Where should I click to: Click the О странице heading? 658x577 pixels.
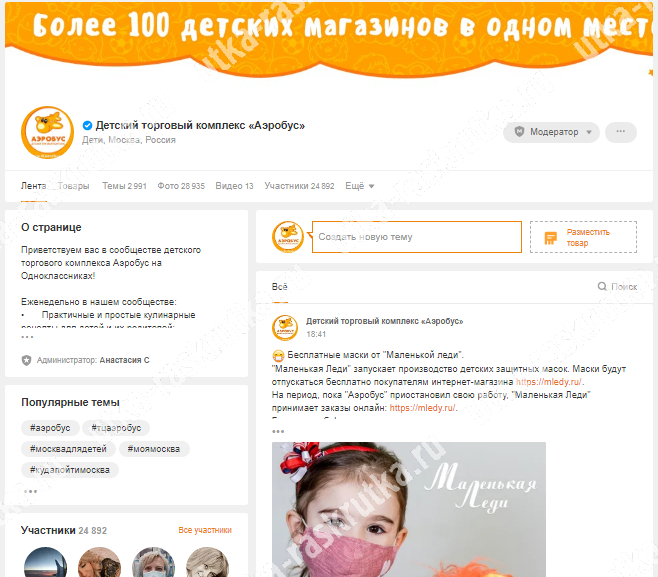pyautogui.click(x=51, y=227)
